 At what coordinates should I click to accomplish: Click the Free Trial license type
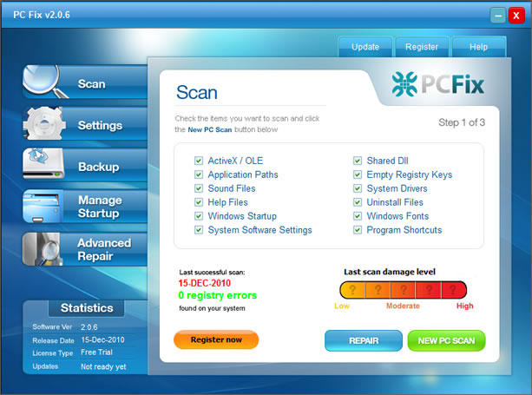96,352
